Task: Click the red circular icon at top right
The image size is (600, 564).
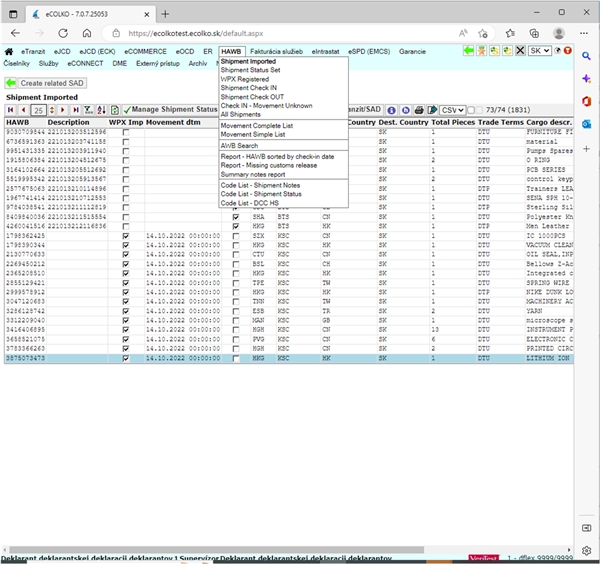Action: (x=568, y=51)
